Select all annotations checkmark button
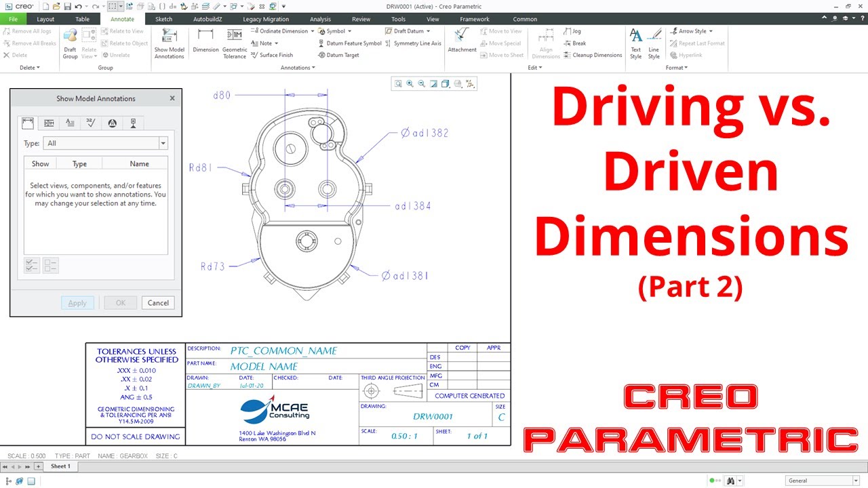 tap(32, 266)
